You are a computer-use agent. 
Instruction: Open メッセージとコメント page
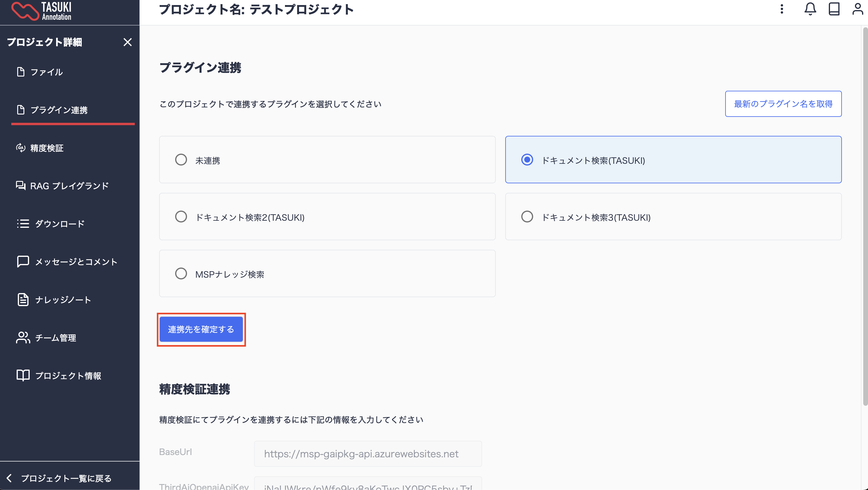76,262
